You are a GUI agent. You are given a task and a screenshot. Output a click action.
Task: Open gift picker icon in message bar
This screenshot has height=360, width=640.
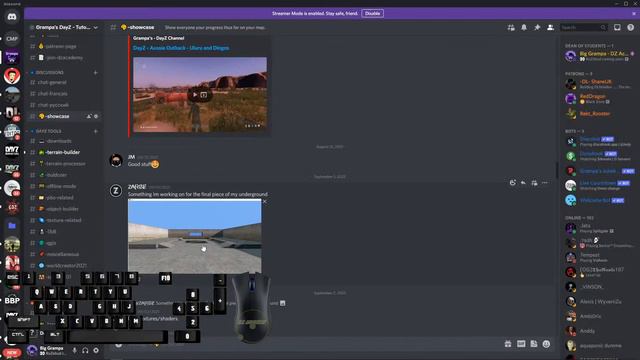tap(508, 344)
